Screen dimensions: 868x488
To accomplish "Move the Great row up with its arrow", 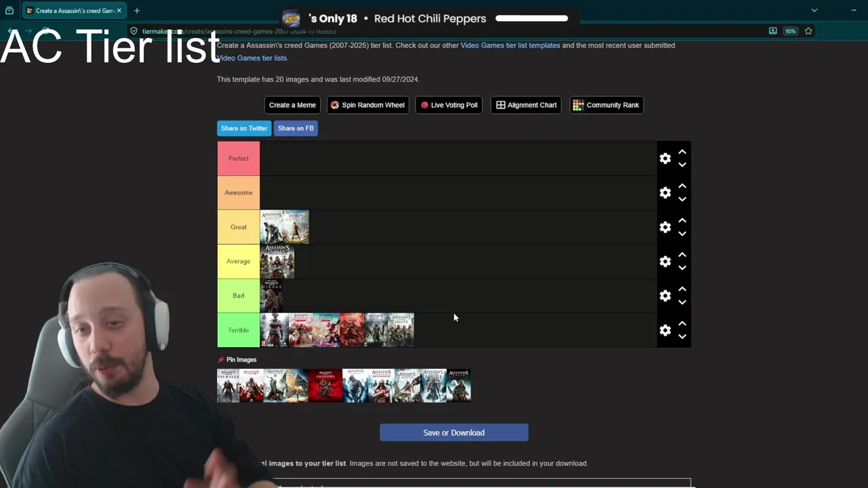I will tap(682, 220).
